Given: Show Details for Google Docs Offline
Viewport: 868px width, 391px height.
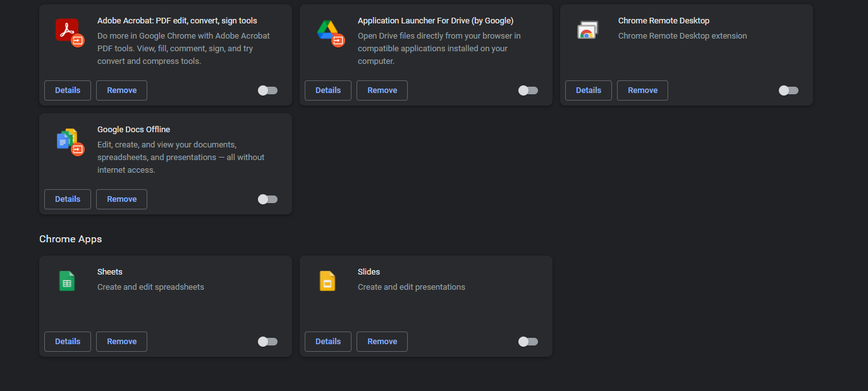Looking at the screenshot, I should click(68, 199).
